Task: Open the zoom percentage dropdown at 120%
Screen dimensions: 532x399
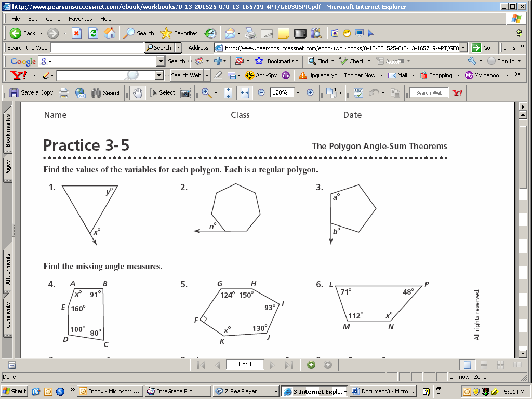Action: 298,93
